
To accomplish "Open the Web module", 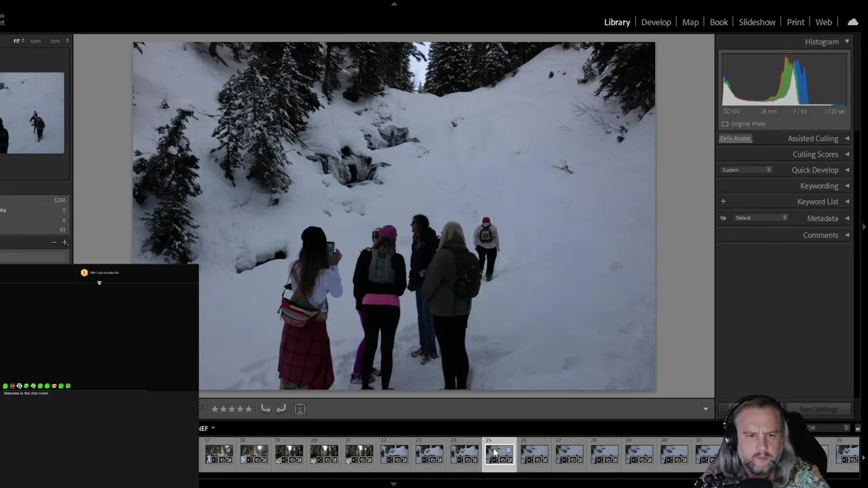I will (823, 22).
